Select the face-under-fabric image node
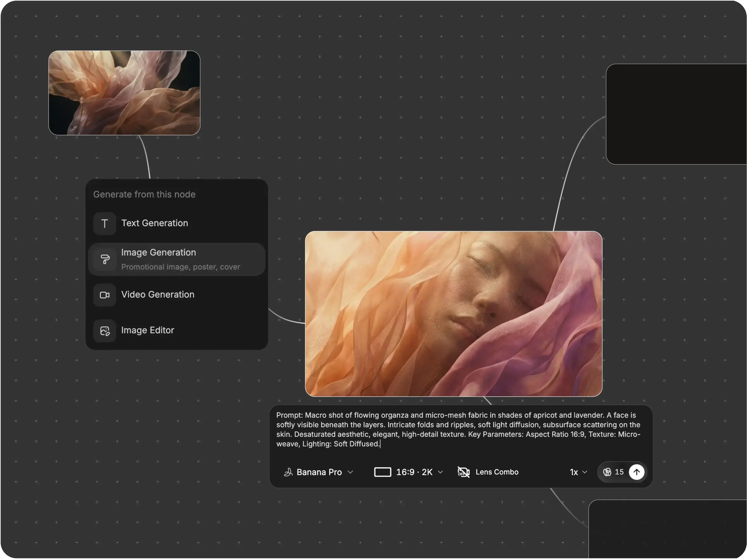 (454, 314)
